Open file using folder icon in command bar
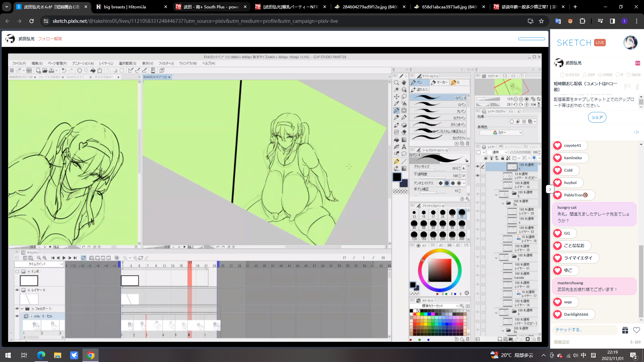644x362 pixels. tap(45, 70)
